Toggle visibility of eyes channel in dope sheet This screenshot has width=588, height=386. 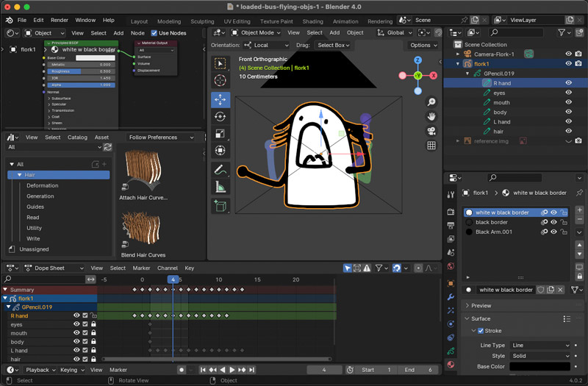[x=76, y=324]
